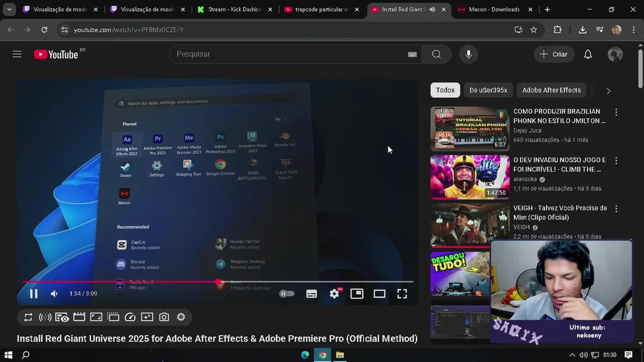
Task: Toggle subtitles on the player
Action: click(311, 294)
